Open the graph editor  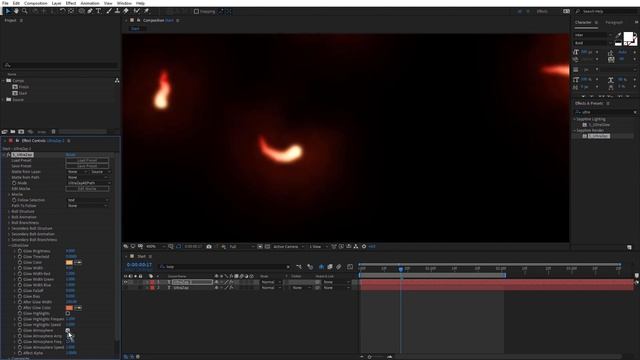350,267
